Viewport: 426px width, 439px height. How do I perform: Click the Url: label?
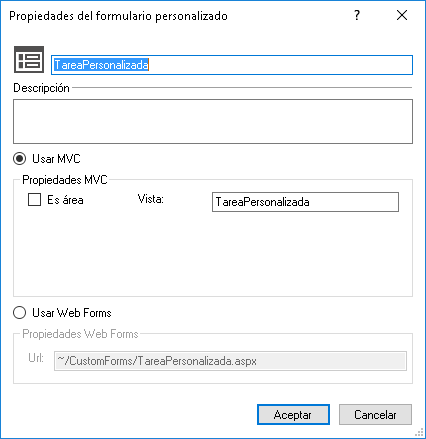(x=36, y=358)
